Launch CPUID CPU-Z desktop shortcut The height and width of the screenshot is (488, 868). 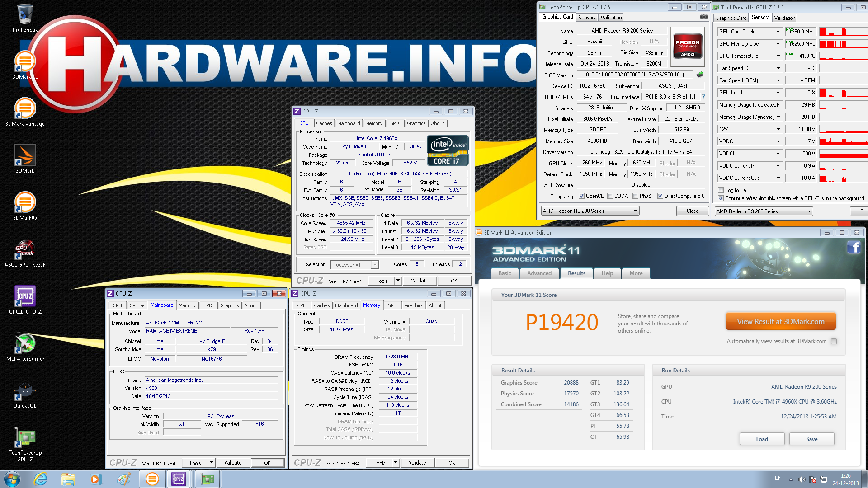[x=25, y=300]
